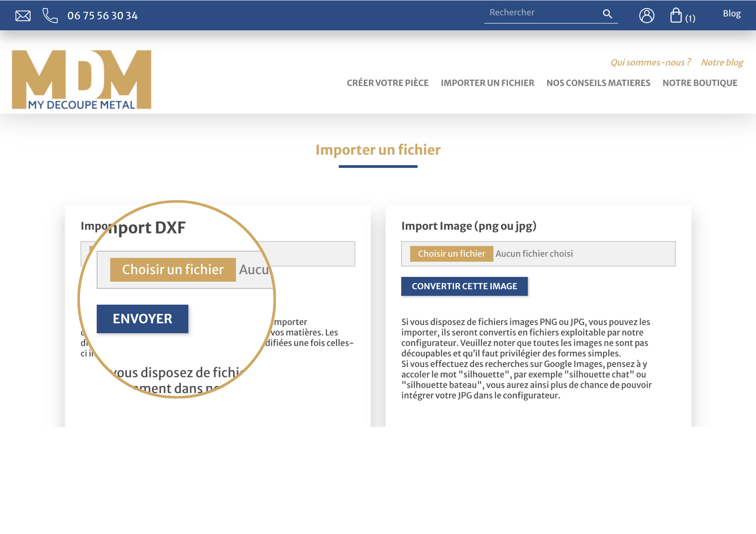The image size is (756, 534).
Task: Open the CRÉER VOTRE PIÈCE menu
Action: pos(387,83)
